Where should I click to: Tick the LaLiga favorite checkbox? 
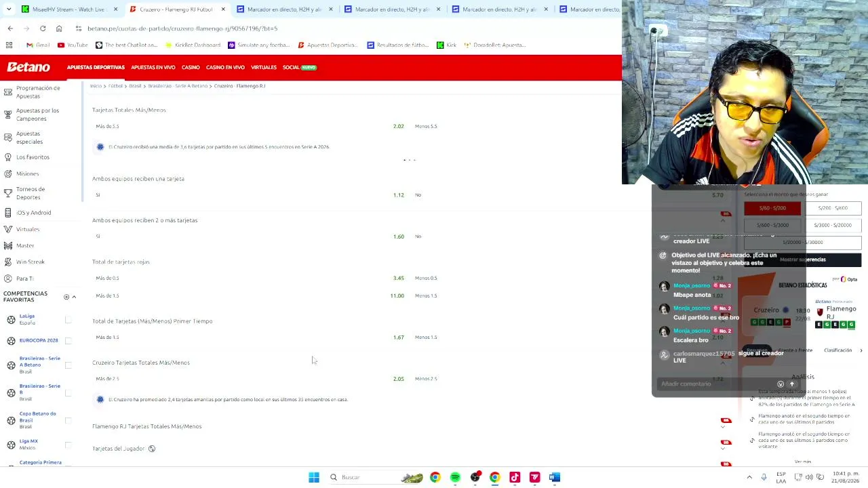pyautogui.click(x=68, y=319)
